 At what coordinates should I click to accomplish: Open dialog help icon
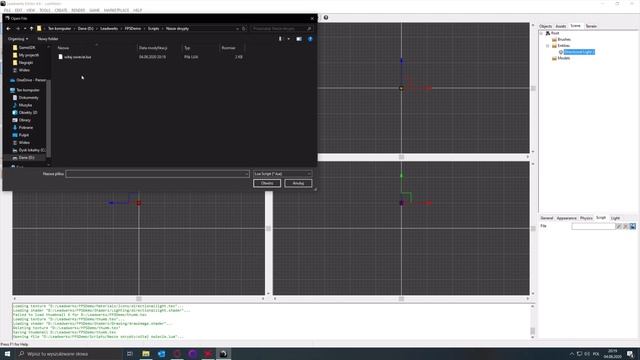click(x=310, y=39)
